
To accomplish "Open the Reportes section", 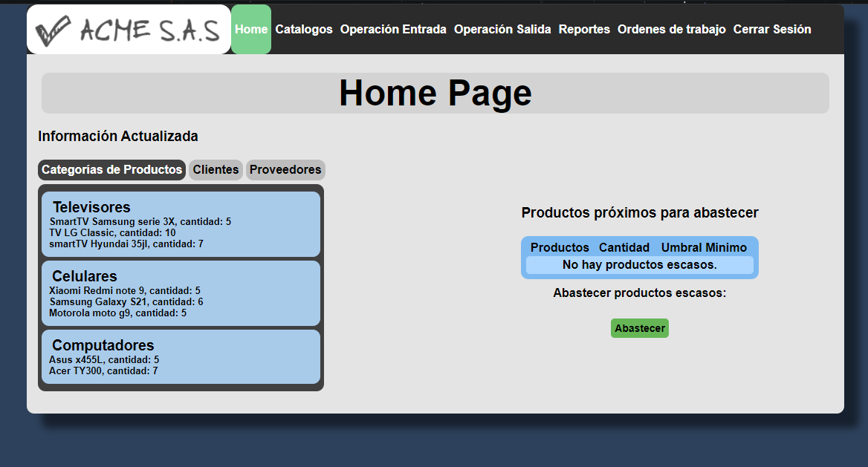I will [584, 29].
